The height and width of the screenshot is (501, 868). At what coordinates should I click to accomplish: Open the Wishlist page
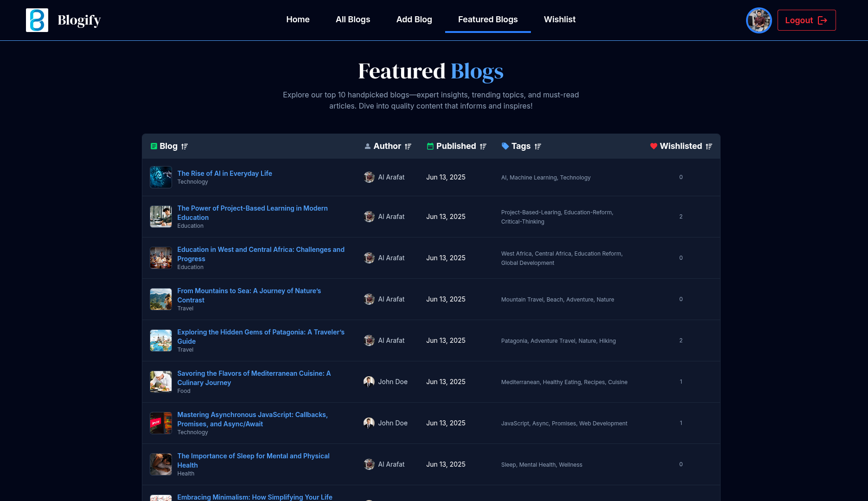coord(560,19)
